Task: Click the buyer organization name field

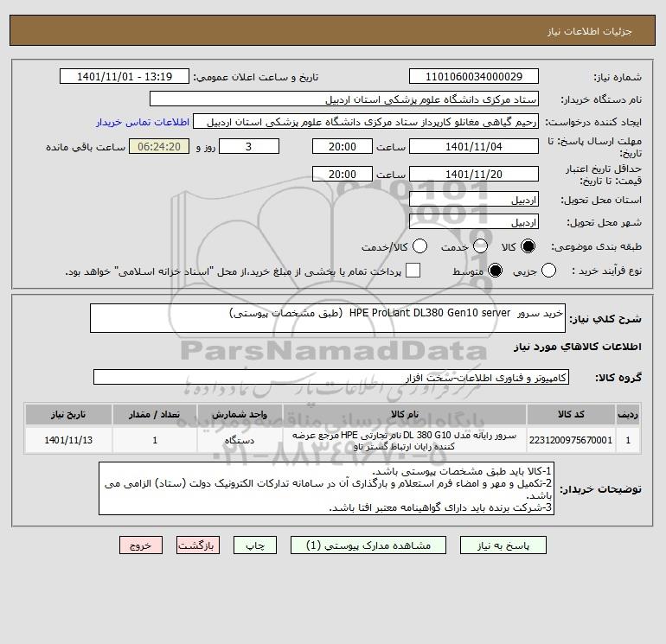Action: point(344,99)
